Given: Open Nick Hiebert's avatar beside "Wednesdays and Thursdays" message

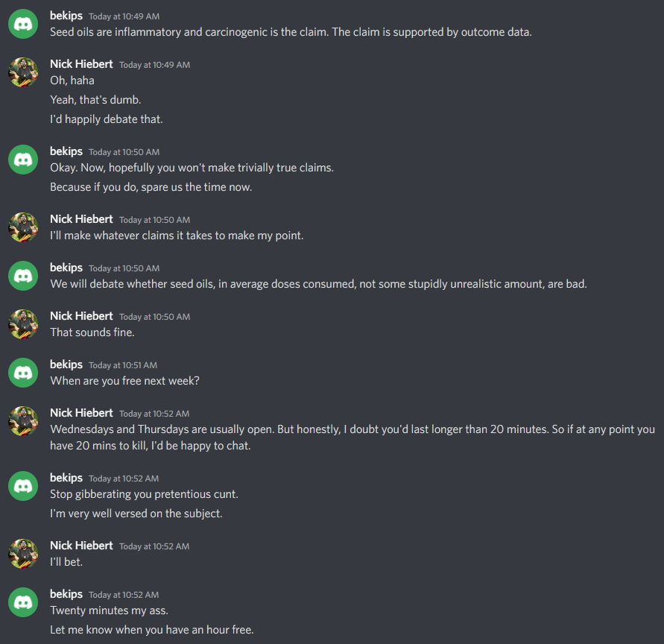Looking at the screenshot, I should point(23,422).
